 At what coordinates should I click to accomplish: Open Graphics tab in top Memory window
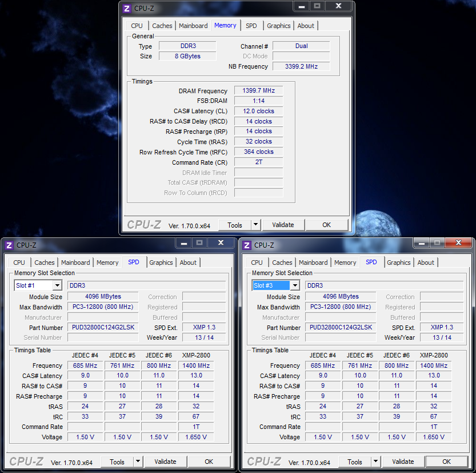point(279,26)
